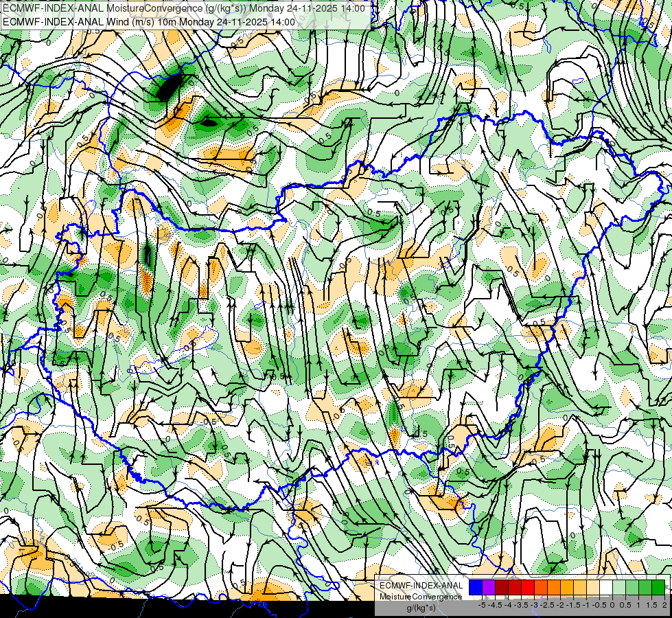This screenshot has height=618, width=672.
Task: Choose the bright red swatch ending at -3
Action: point(528,588)
